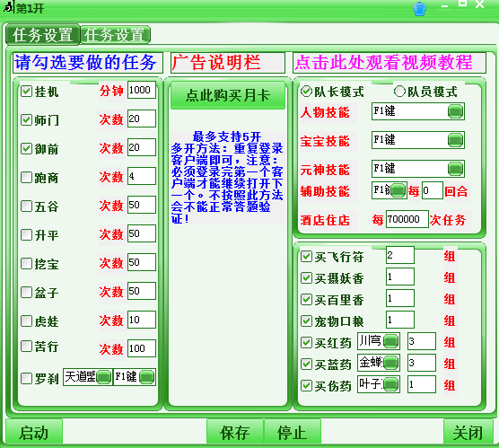Screen dimensions: 499x448
Task: Click green dropdown button beside 川芎
Action: click(x=391, y=341)
